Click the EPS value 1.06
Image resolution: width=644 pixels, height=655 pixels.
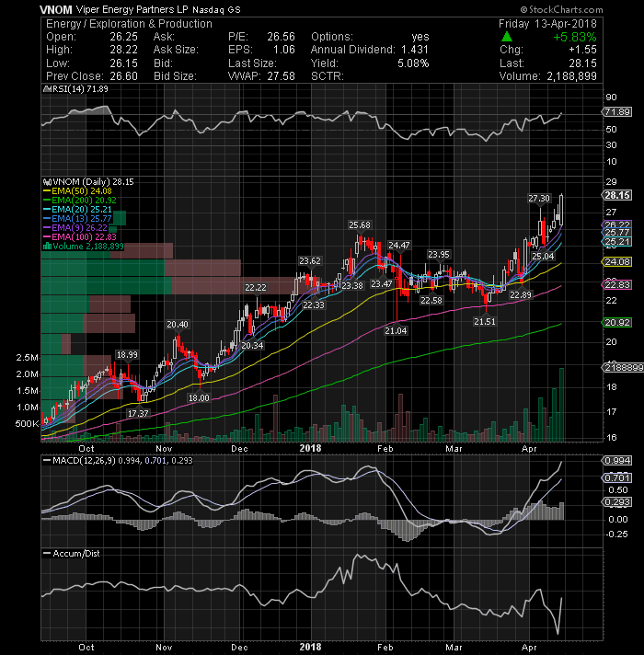pos(284,50)
